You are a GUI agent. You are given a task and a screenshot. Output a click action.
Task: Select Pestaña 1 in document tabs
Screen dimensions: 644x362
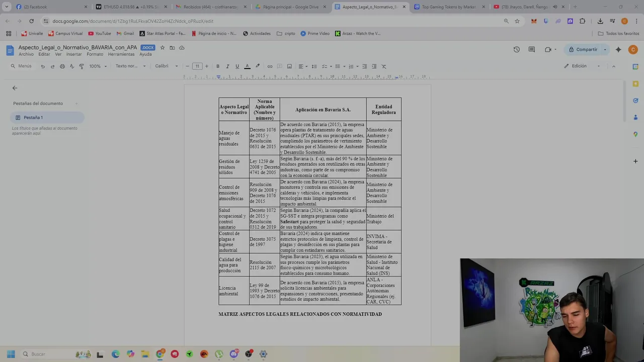click(47, 118)
